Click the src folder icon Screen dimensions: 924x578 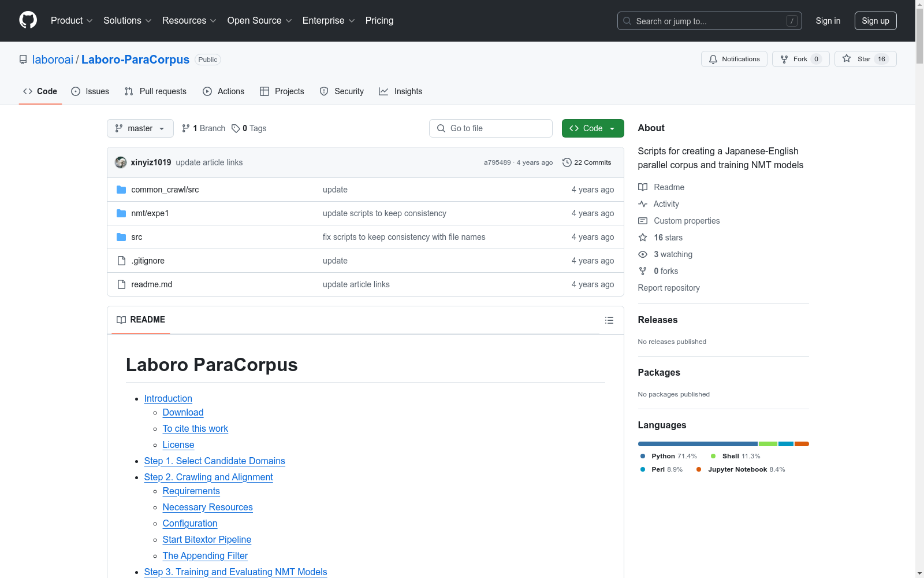pyautogui.click(x=121, y=237)
